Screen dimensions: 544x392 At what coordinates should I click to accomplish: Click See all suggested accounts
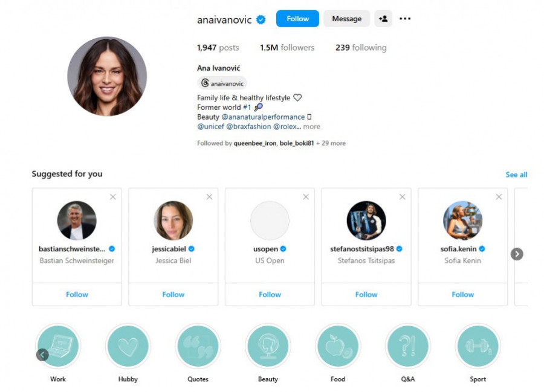point(516,175)
